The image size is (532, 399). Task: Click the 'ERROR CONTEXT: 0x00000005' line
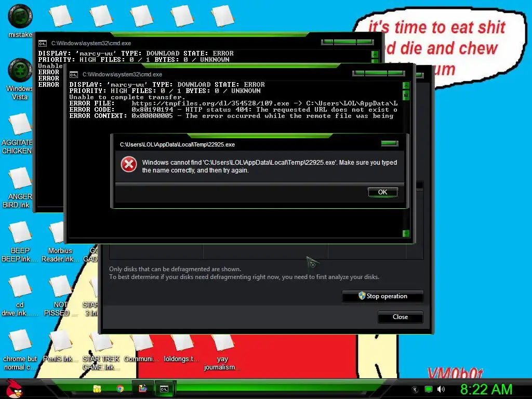coord(231,116)
